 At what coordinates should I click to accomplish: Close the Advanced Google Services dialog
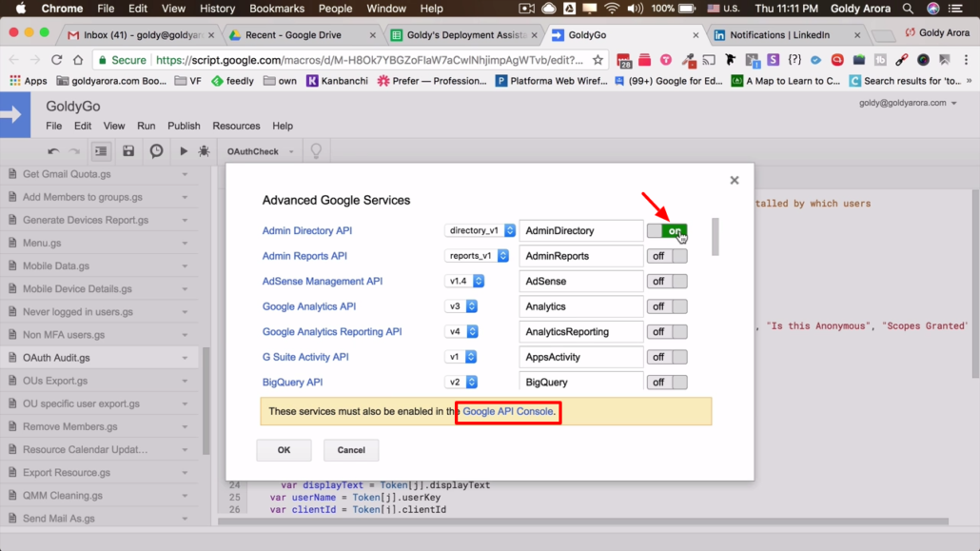click(x=735, y=180)
